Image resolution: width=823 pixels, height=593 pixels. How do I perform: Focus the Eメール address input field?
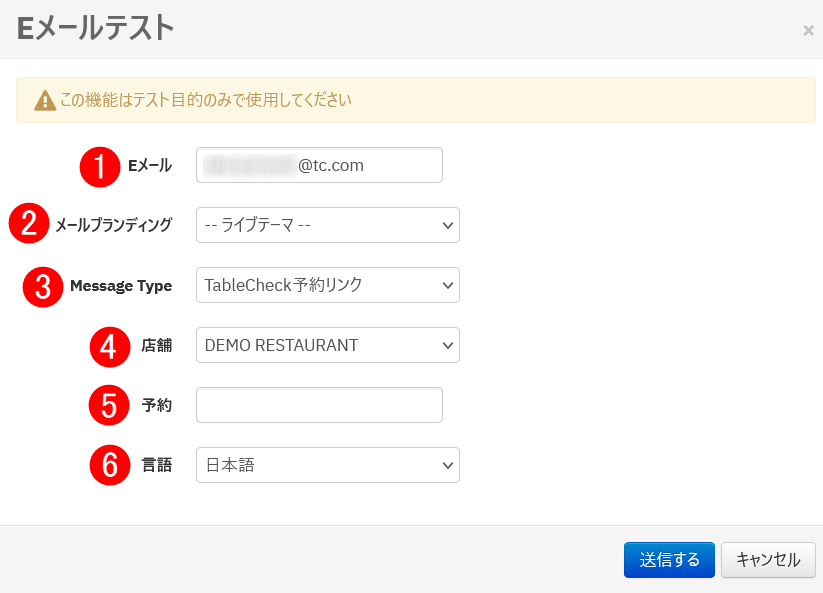(x=319, y=166)
